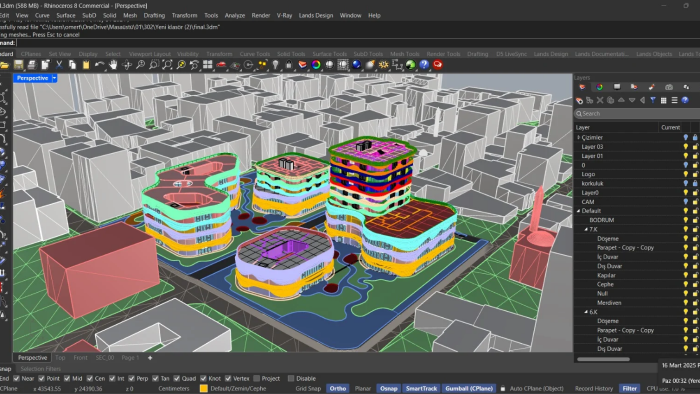700x394 pixels.
Task: Open the Lands Design menu
Action: click(316, 15)
